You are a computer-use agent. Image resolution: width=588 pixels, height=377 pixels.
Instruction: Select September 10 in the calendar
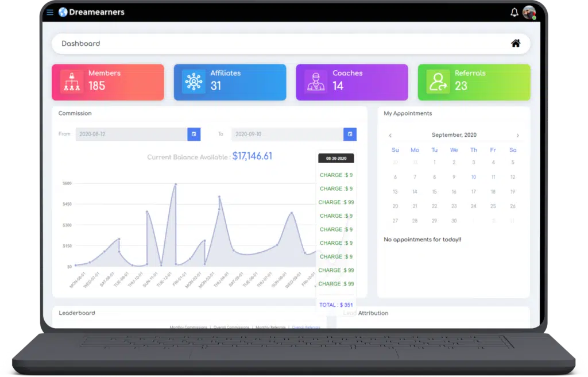(474, 177)
